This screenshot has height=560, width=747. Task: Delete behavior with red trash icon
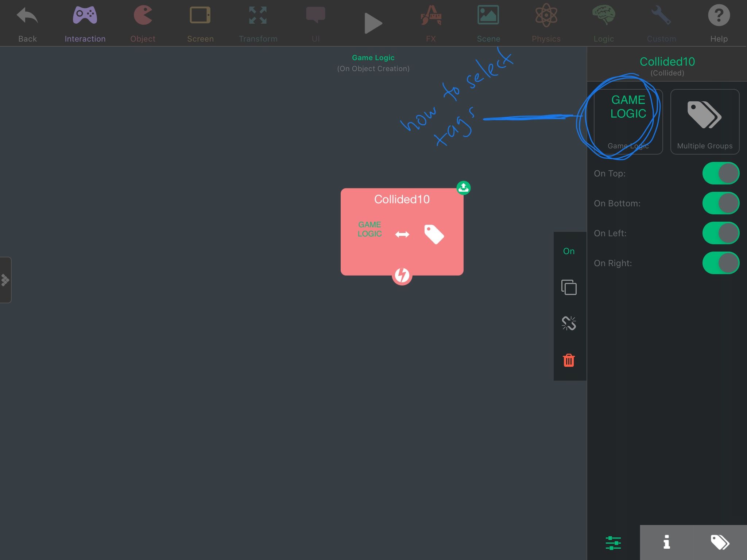569,360
